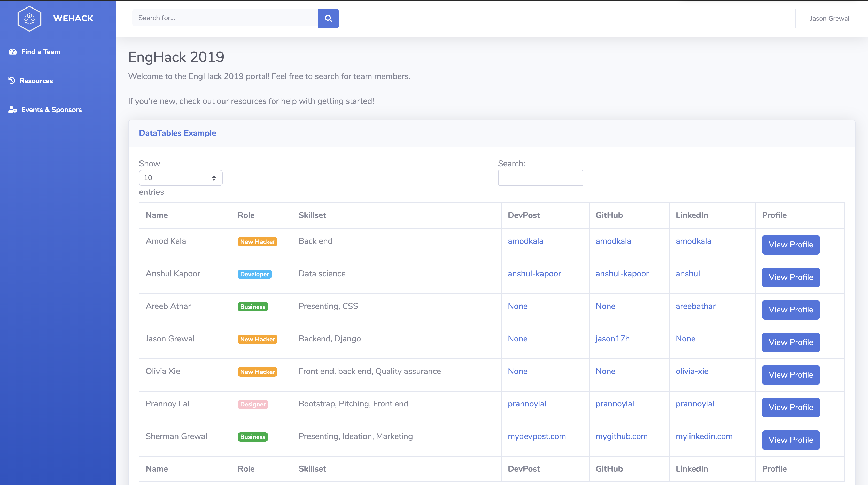This screenshot has height=485, width=868.
Task: Click the magnifier search button
Action: pos(328,19)
